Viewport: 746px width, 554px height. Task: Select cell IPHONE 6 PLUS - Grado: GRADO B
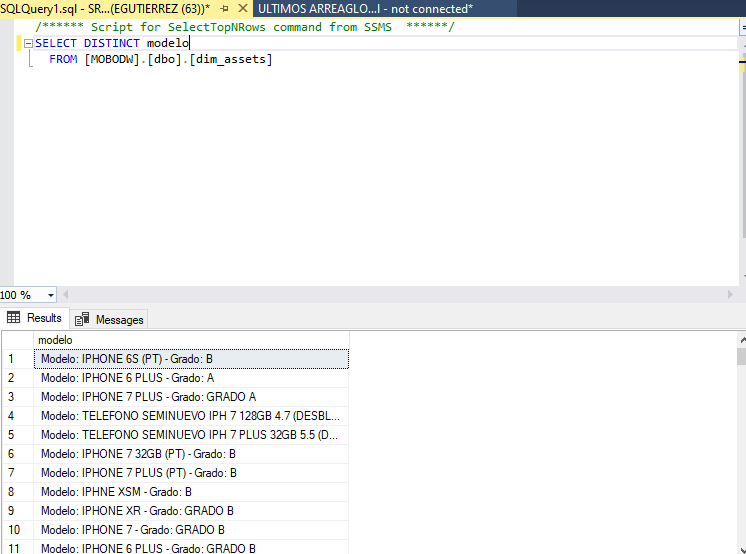pos(191,547)
